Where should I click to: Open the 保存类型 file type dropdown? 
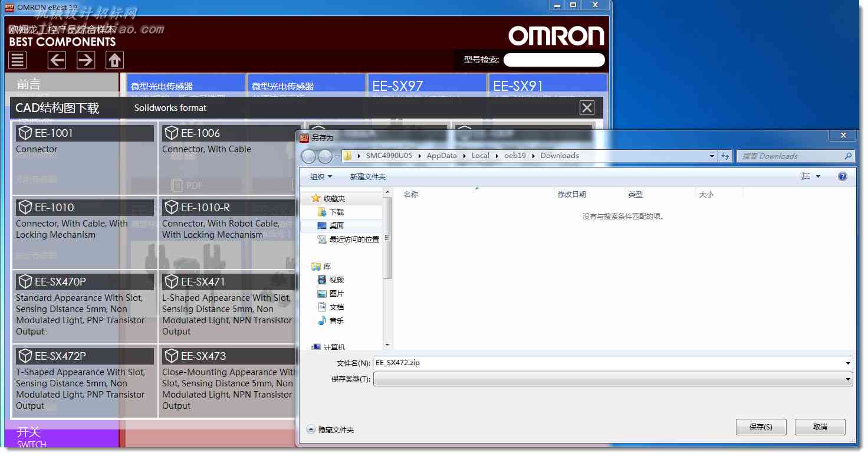613,379
